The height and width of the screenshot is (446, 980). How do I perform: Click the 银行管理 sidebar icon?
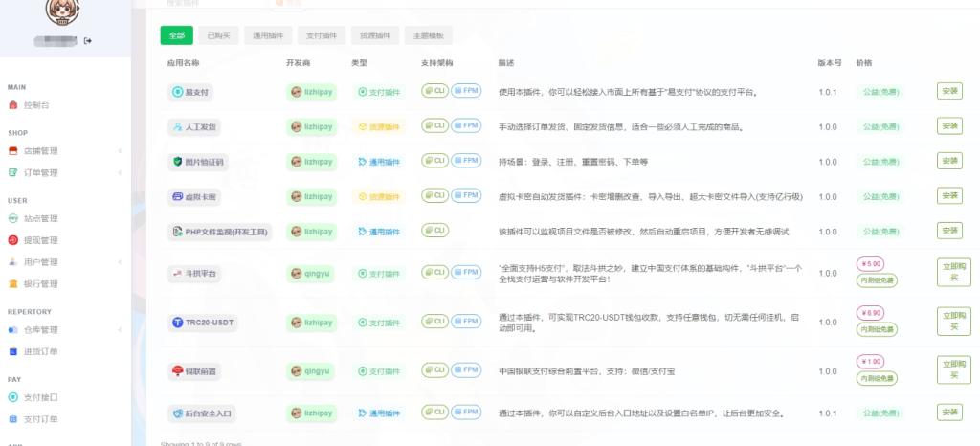[x=13, y=284]
